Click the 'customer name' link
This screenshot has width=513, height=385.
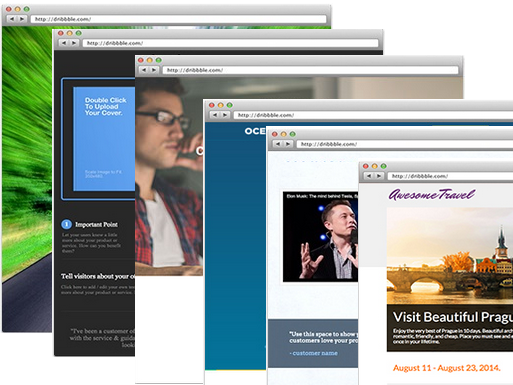(x=313, y=353)
